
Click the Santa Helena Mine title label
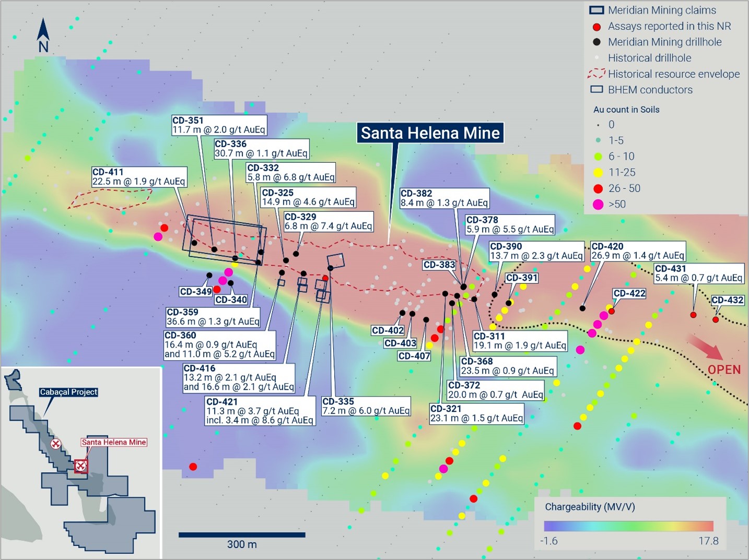point(430,133)
